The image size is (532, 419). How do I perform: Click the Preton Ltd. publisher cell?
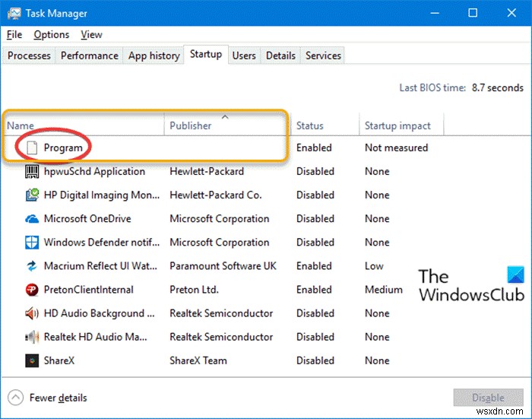194,290
